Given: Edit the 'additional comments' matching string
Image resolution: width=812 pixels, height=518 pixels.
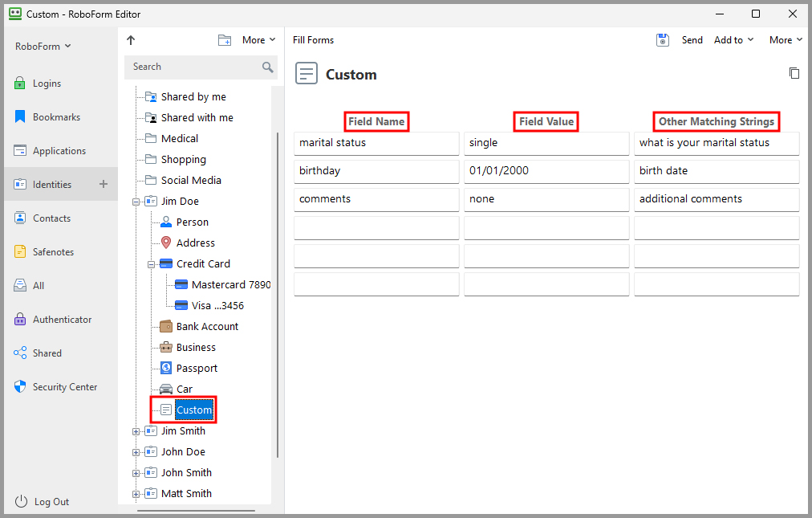Looking at the screenshot, I should click(x=717, y=199).
